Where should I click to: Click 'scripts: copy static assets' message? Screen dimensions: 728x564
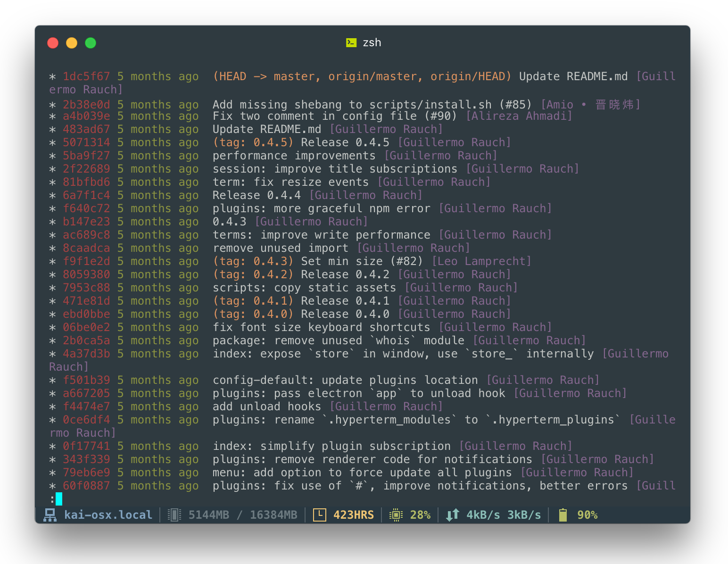coord(304,288)
